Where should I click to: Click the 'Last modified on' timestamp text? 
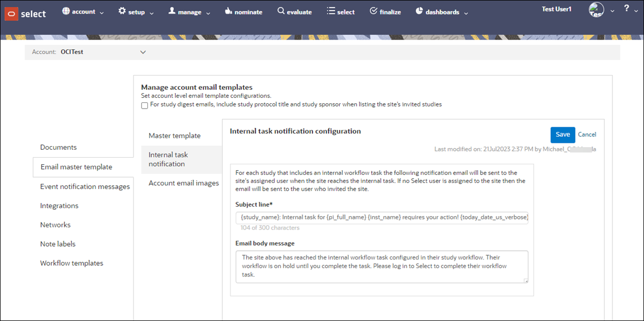tap(515, 149)
